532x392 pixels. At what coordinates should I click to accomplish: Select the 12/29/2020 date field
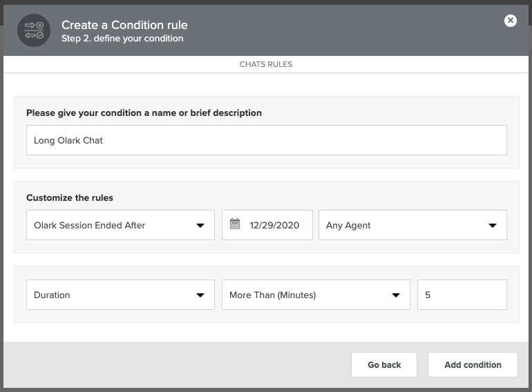(267, 225)
